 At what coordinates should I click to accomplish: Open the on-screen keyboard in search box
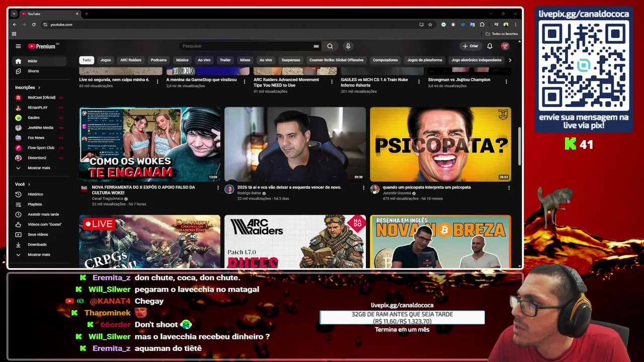[x=316, y=46]
